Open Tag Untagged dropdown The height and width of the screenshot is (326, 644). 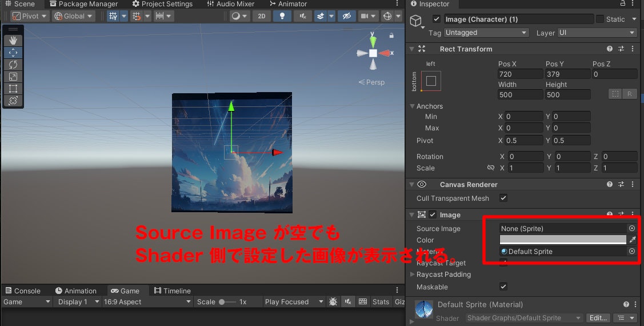pos(486,33)
